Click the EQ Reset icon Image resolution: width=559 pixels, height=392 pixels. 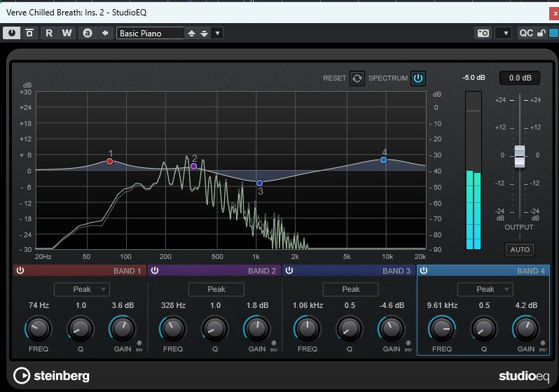[357, 78]
